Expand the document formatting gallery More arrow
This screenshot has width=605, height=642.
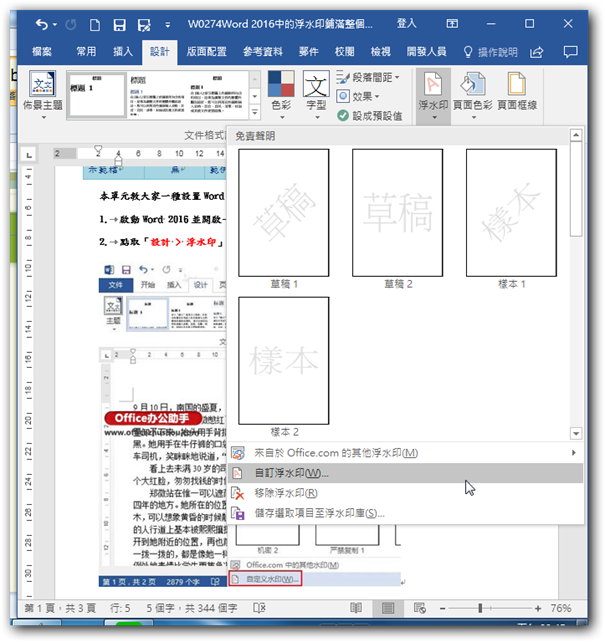pyautogui.click(x=255, y=112)
